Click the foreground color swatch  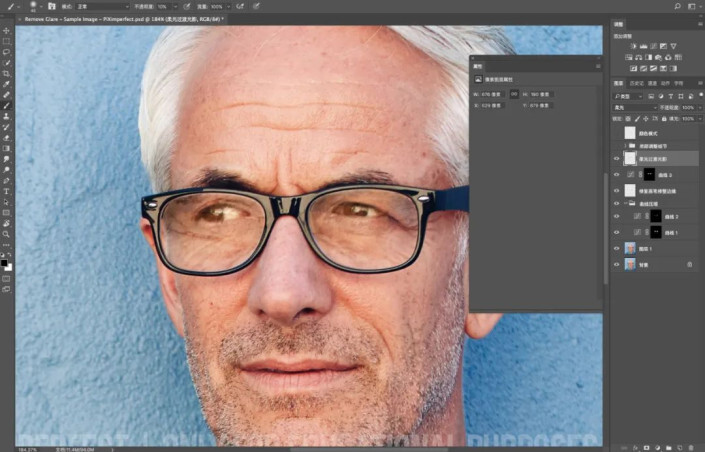(4, 262)
